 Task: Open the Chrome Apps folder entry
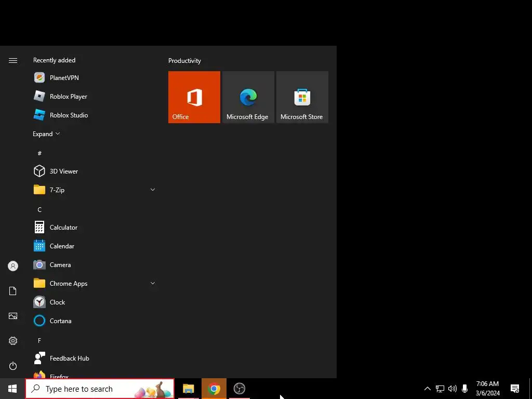point(94,283)
